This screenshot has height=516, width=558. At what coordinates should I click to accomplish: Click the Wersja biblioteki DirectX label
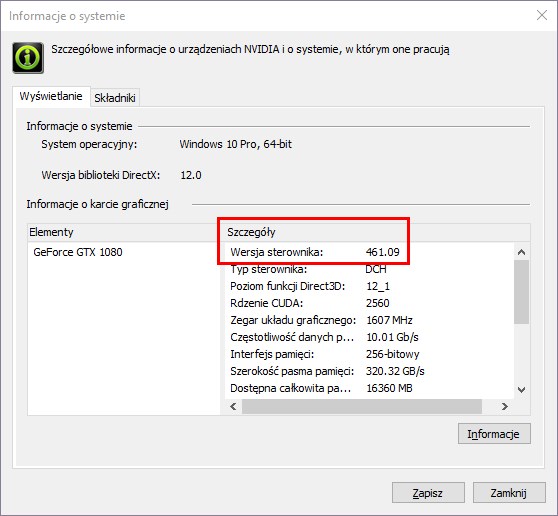tap(101, 175)
